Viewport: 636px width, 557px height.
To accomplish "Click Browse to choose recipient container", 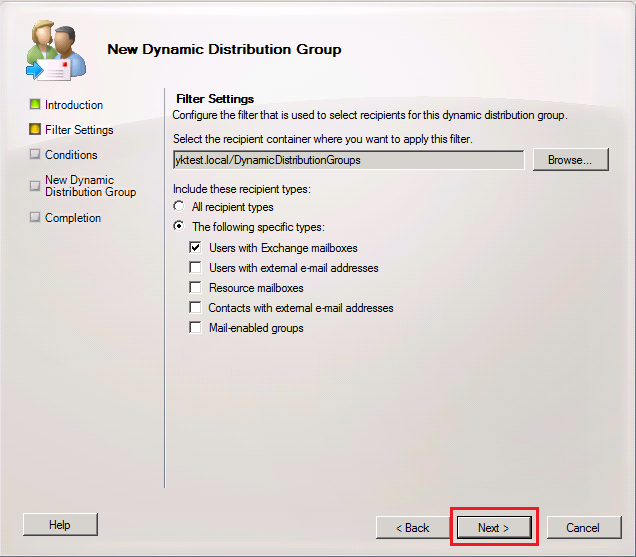I will [571, 159].
